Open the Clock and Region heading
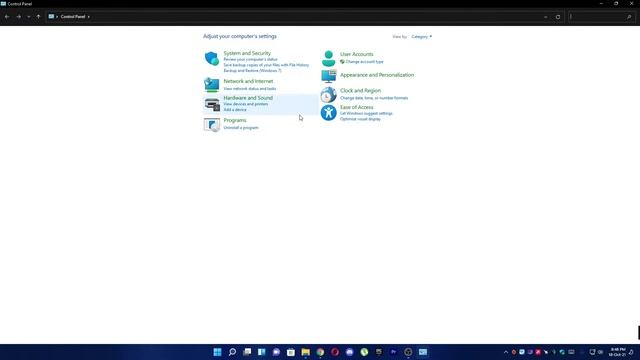 point(360,91)
